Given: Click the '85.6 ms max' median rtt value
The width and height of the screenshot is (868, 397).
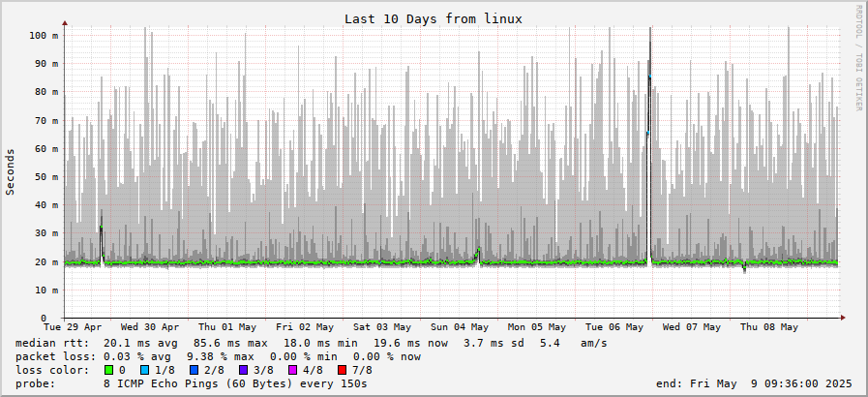Looking at the screenshot, I should point(230,344).
